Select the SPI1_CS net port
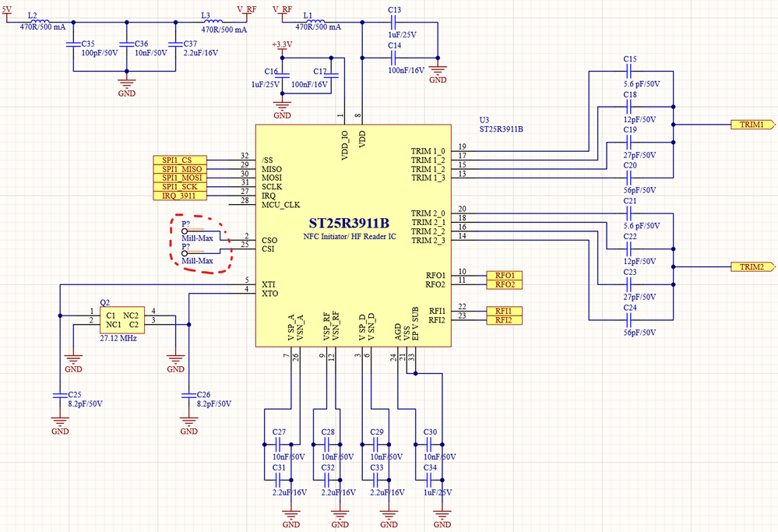 (x=180, y=160)
